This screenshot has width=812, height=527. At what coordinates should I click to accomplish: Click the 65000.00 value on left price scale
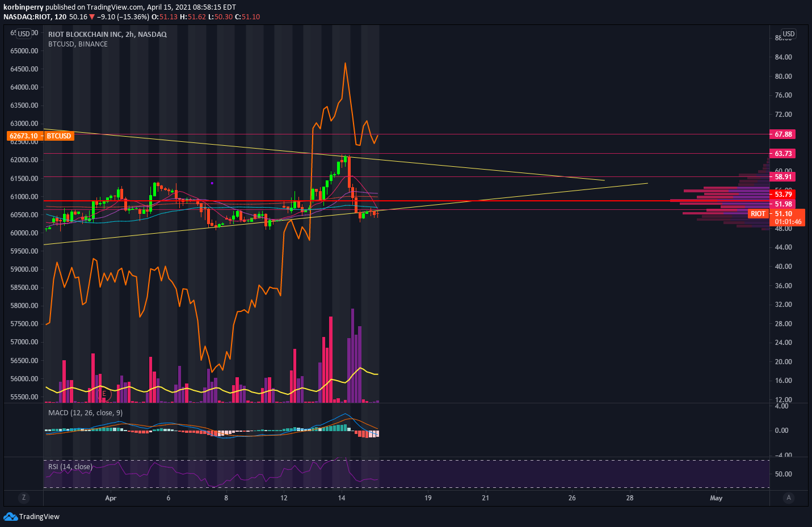pyautogui.click(x=24, y=51)
